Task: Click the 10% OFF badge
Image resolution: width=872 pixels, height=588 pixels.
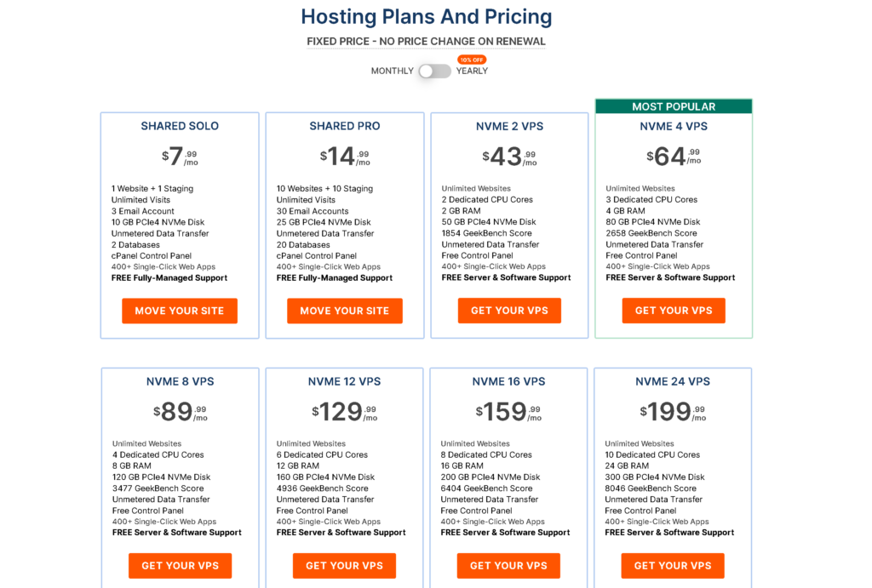Action: pos(472,60)
